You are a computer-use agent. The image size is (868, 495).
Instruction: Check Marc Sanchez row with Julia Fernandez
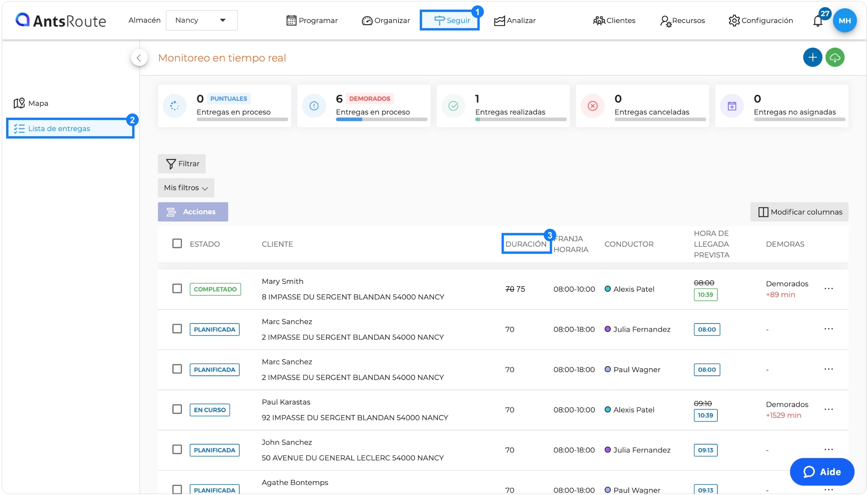pos(177,329)
